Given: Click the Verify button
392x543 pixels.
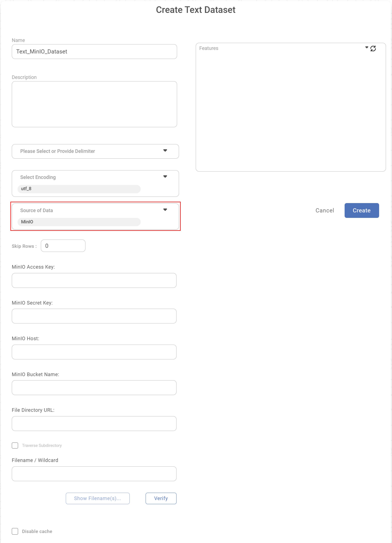Looking at the screenshot, I should pyautogui.click(x=161, y=498).
